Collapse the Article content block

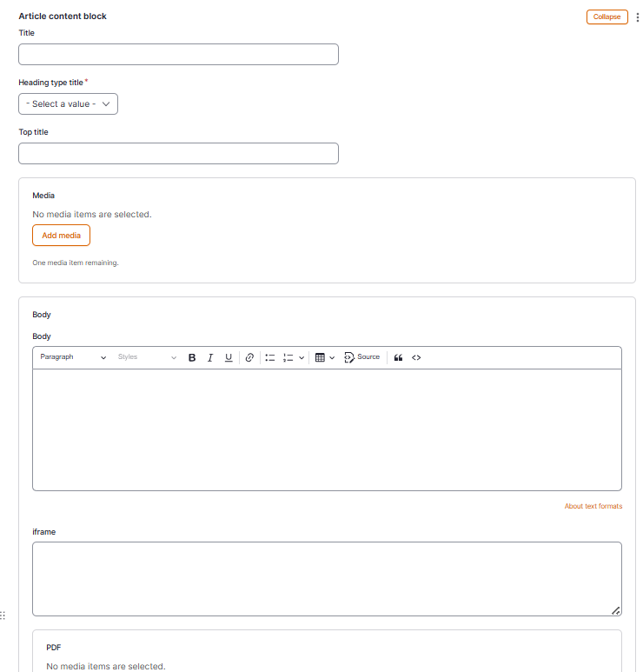(607, 17)
